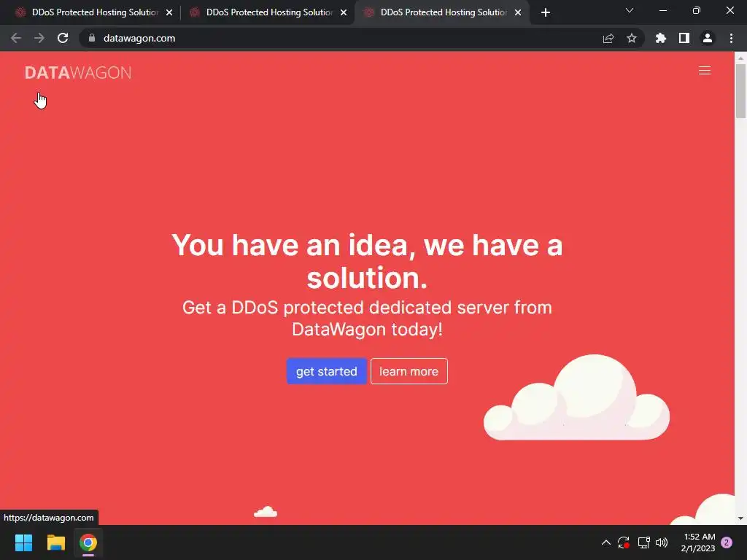Open the Windows Start menu

coord(23,542)
